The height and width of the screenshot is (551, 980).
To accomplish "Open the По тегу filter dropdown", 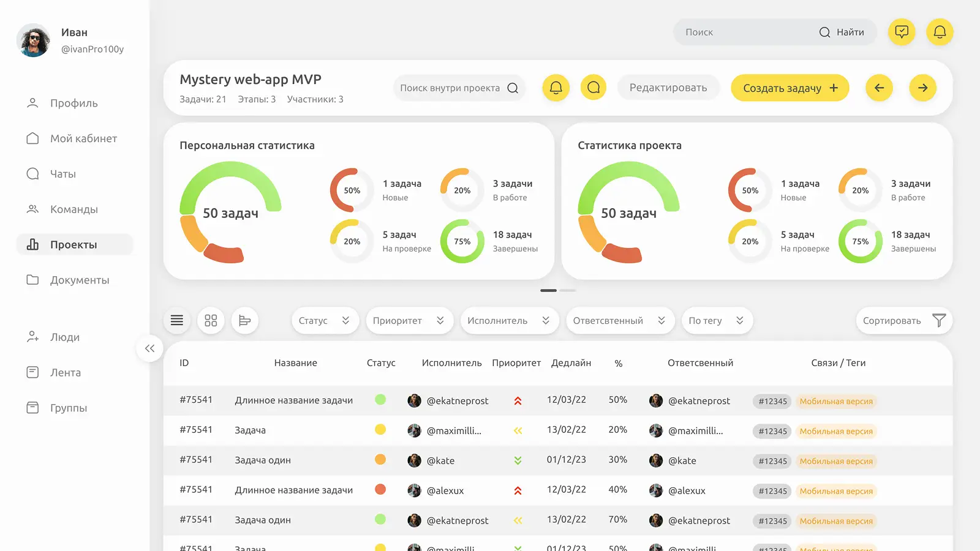I will 717,320.
